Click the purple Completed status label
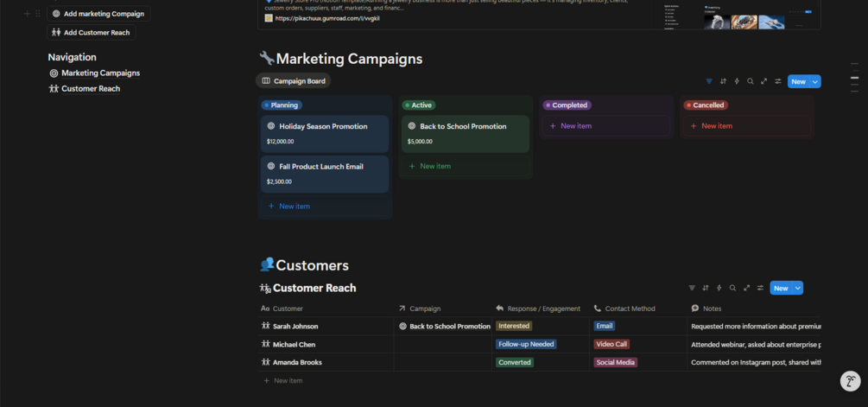 pyautogui.click(x=569, y=105)
